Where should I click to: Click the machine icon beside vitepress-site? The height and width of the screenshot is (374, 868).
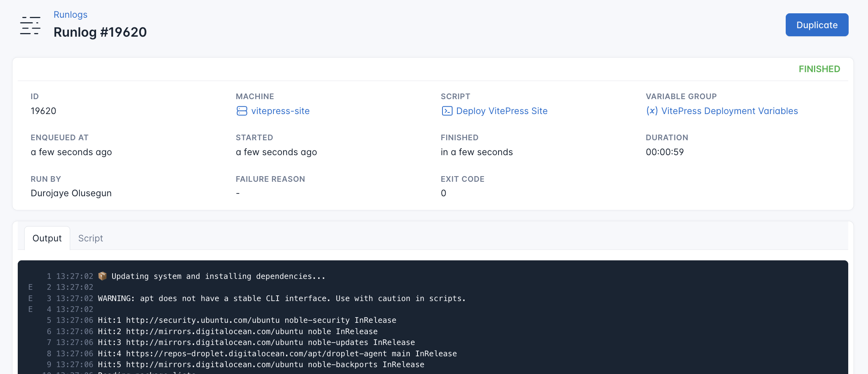point(242,111)
